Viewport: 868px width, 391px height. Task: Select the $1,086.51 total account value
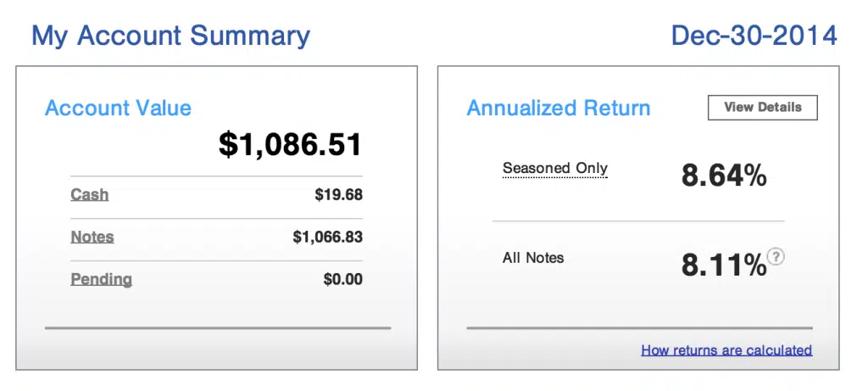[290, 144]
